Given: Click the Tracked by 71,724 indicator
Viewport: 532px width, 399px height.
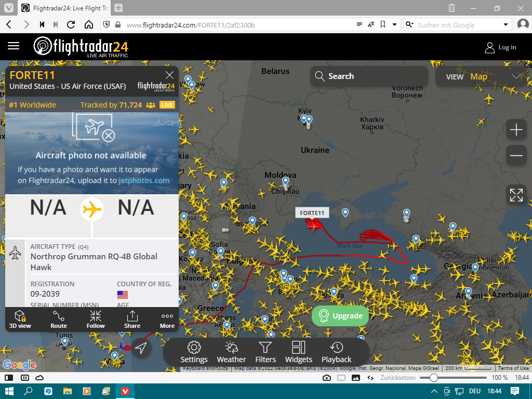Looking at the screenshot, I should (x=128, y=105).
